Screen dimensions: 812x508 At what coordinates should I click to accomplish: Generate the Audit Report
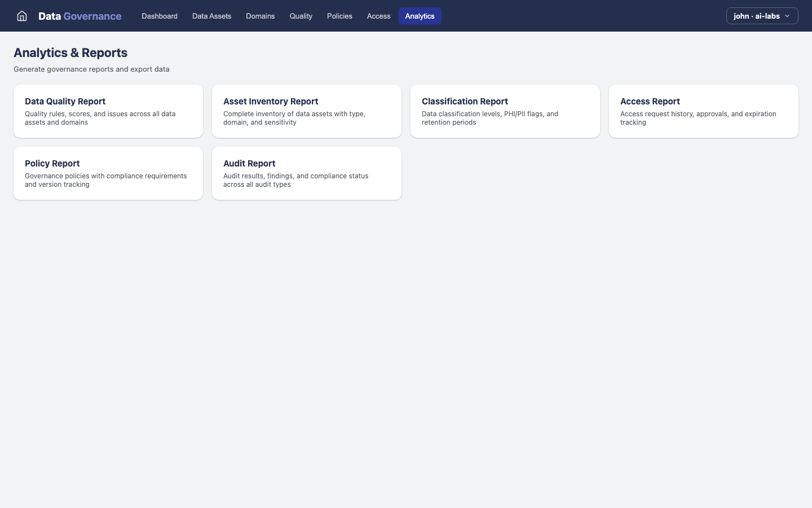coord(306,173)
